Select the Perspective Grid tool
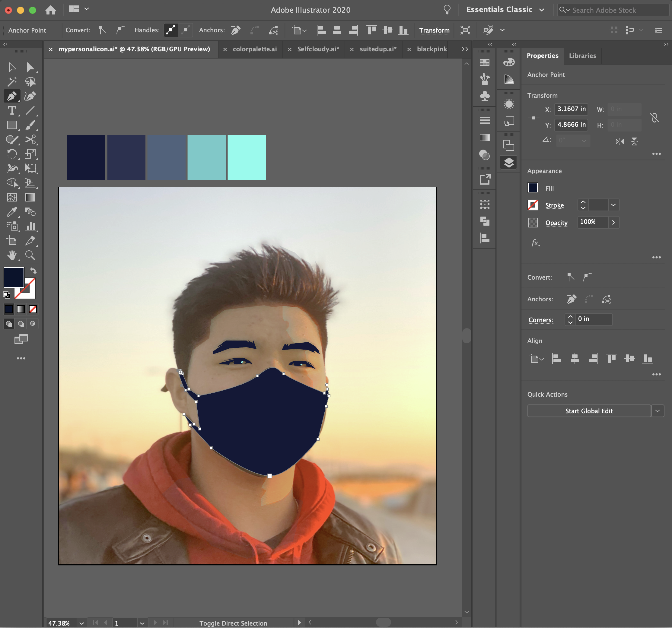 [30, 183]
